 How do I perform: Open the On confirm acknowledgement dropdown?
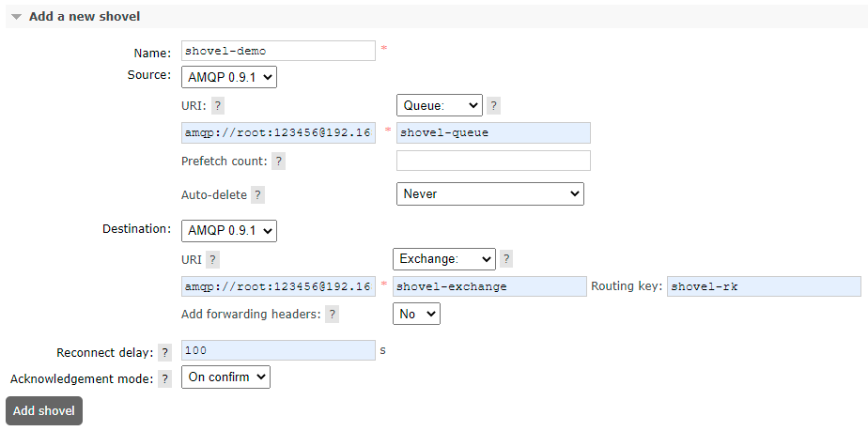pyautogui.click(x=225, y=377)
